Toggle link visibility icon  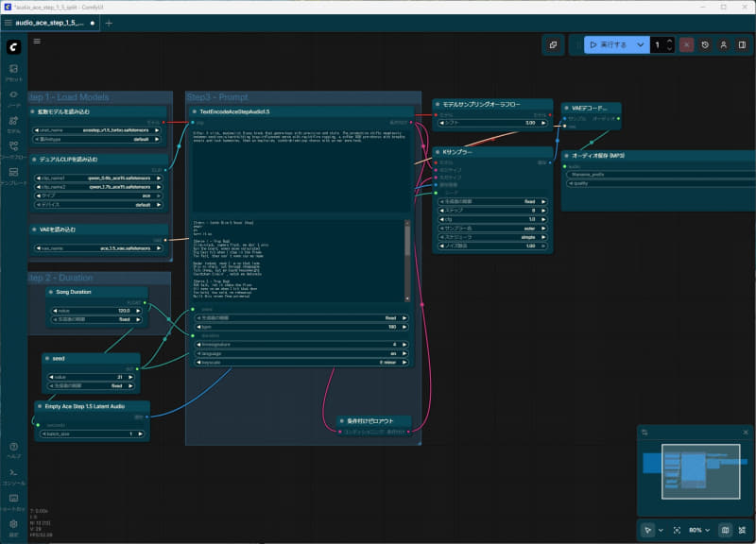(742, 530)
